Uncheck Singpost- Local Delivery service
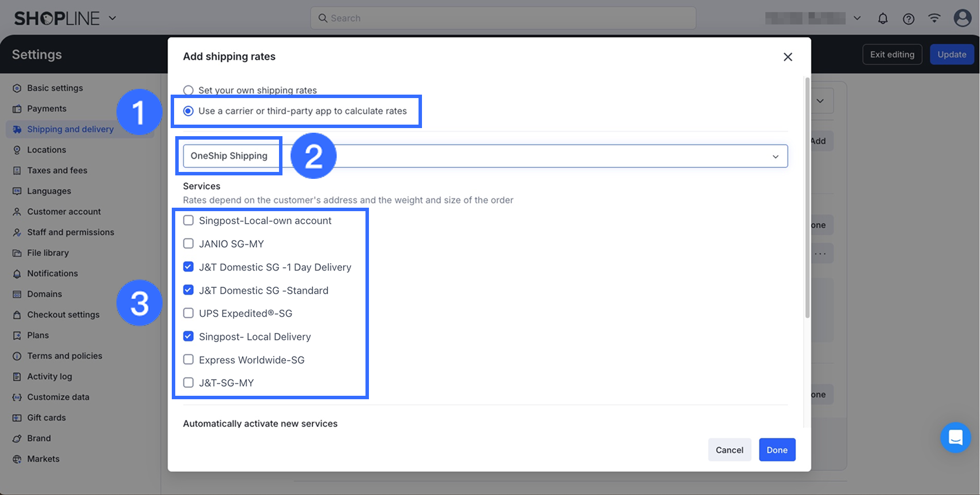 coord(188,336)
